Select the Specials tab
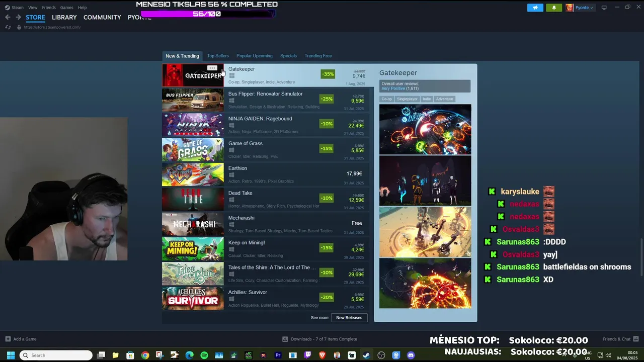644x362 pixels. (288, 56)
